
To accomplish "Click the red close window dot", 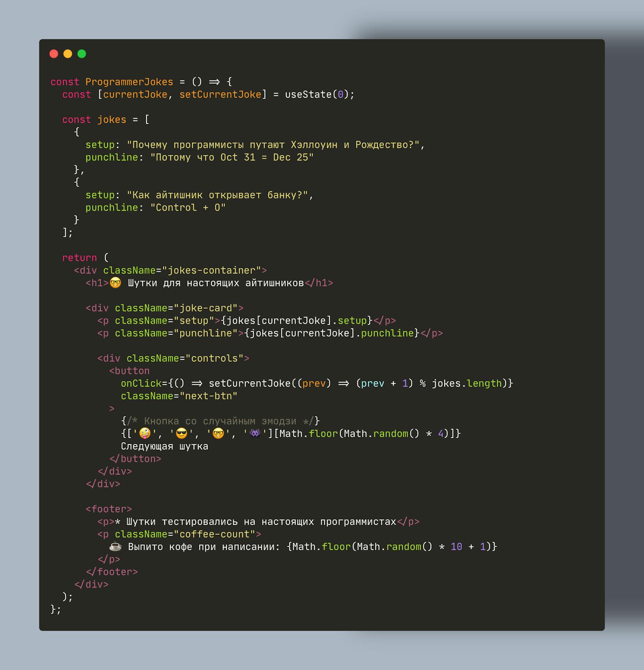I will coord(54,54).
